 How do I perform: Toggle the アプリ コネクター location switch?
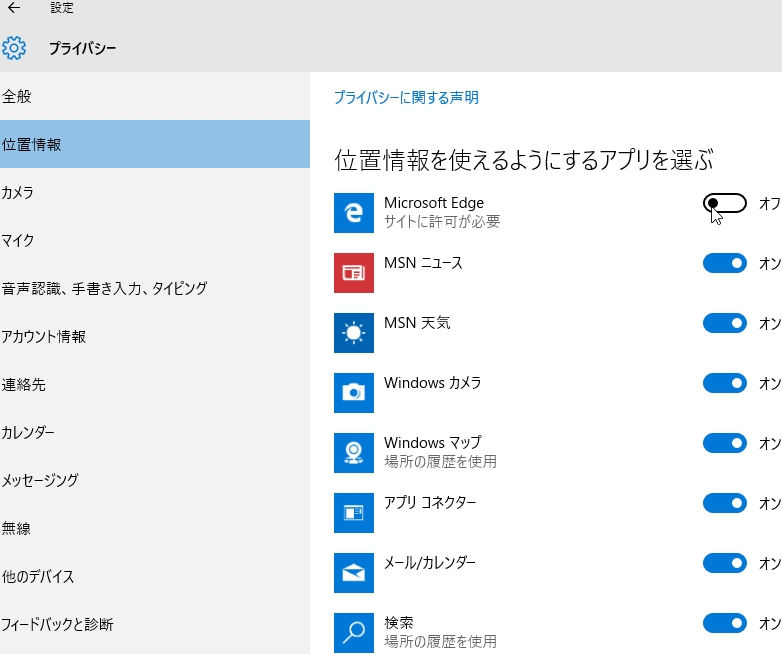pyautogui.click(x=725, y=503)
